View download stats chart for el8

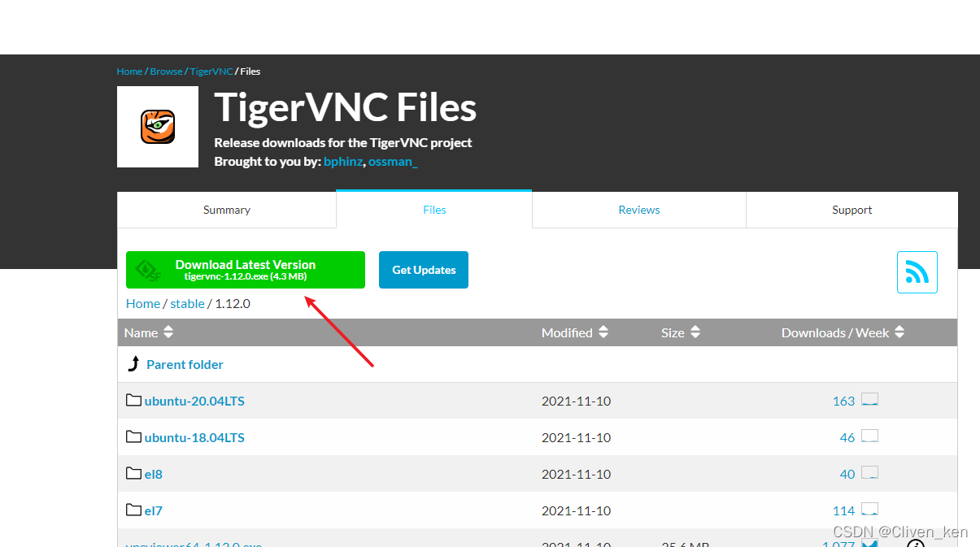click(x=869, y=473)
